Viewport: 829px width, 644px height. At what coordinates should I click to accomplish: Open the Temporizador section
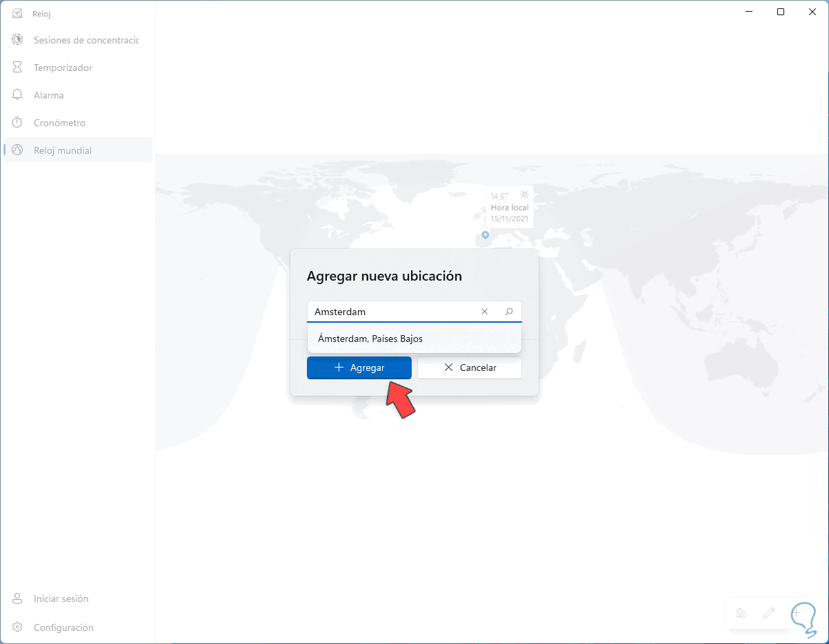click(77, 68)
